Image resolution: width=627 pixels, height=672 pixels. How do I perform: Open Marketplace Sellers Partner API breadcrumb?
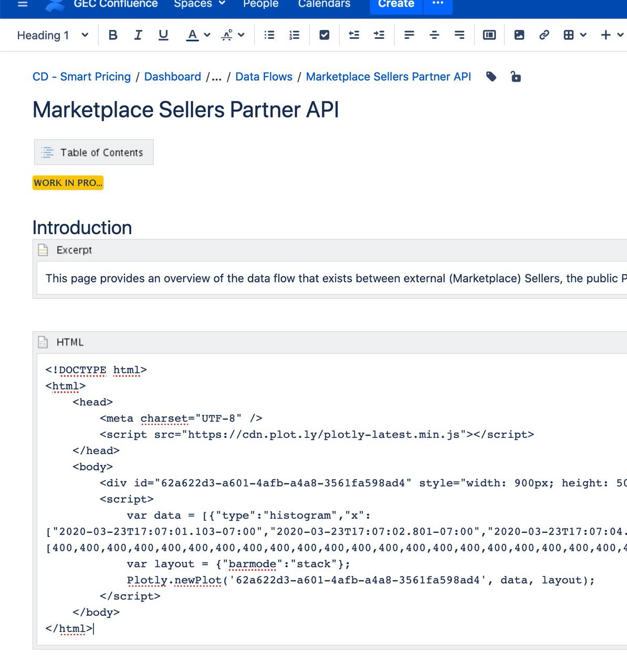(x=388, y=77)
